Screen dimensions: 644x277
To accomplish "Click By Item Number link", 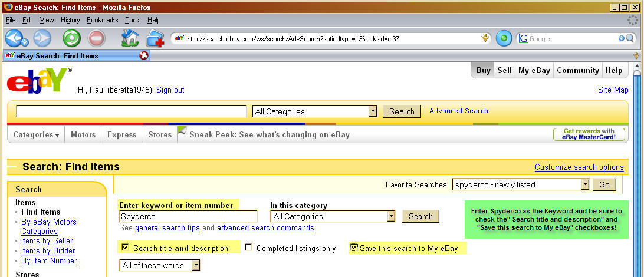I will coord(49,260).
